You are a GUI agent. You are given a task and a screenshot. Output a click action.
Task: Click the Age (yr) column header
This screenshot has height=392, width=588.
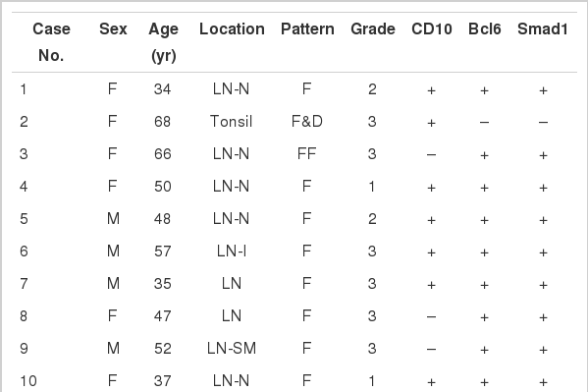[x=163, y=42]
